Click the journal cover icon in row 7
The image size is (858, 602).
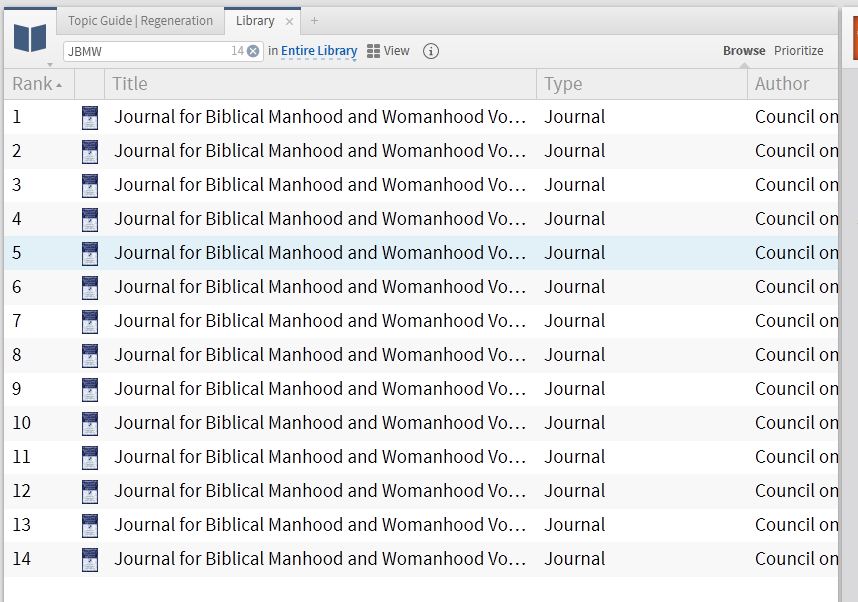(x=90, y=321)
